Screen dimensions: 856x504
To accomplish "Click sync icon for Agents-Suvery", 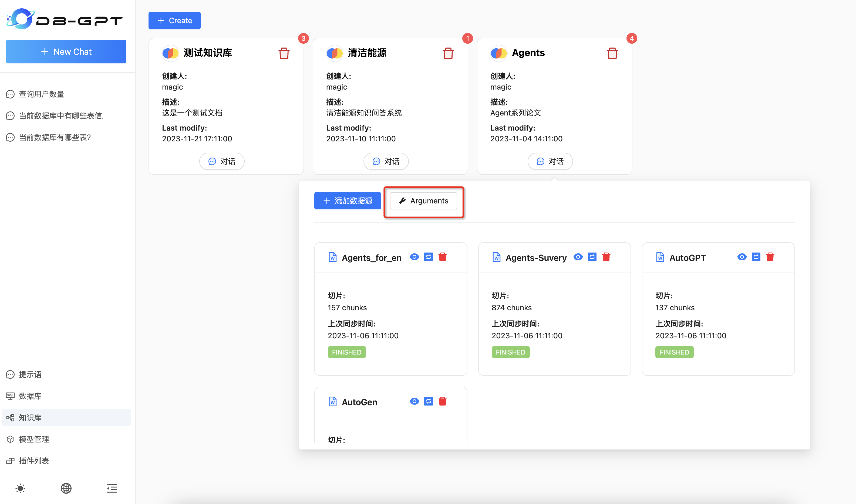I will tap(592, 257).
